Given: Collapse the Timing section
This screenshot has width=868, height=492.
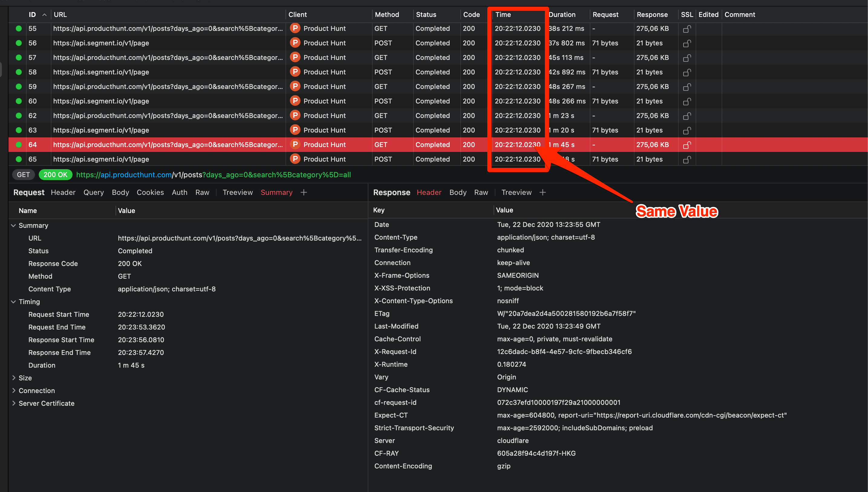Looking at the screenshot, I should 14,302.
